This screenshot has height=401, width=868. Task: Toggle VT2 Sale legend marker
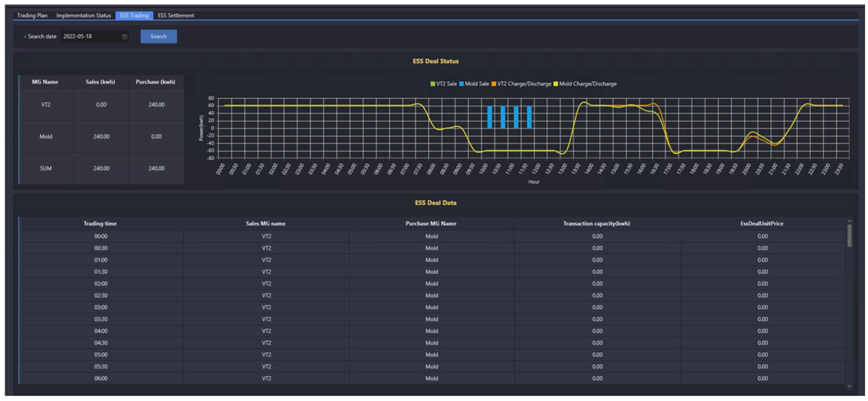click(432, 84)
